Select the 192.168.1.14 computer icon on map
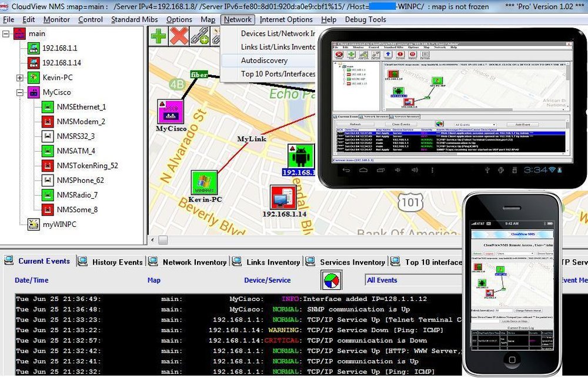This screenshot has width=588, height=378. tap(283, 198)
